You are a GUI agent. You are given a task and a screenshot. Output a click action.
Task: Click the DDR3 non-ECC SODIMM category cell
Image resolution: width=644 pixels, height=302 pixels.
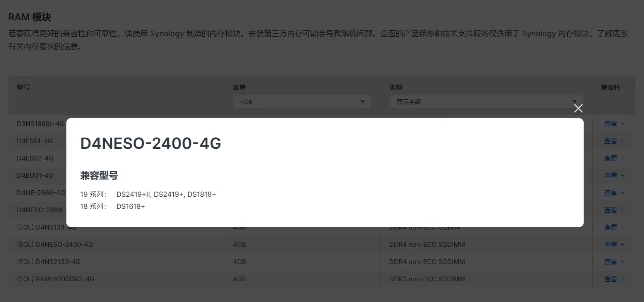[427, 279]
